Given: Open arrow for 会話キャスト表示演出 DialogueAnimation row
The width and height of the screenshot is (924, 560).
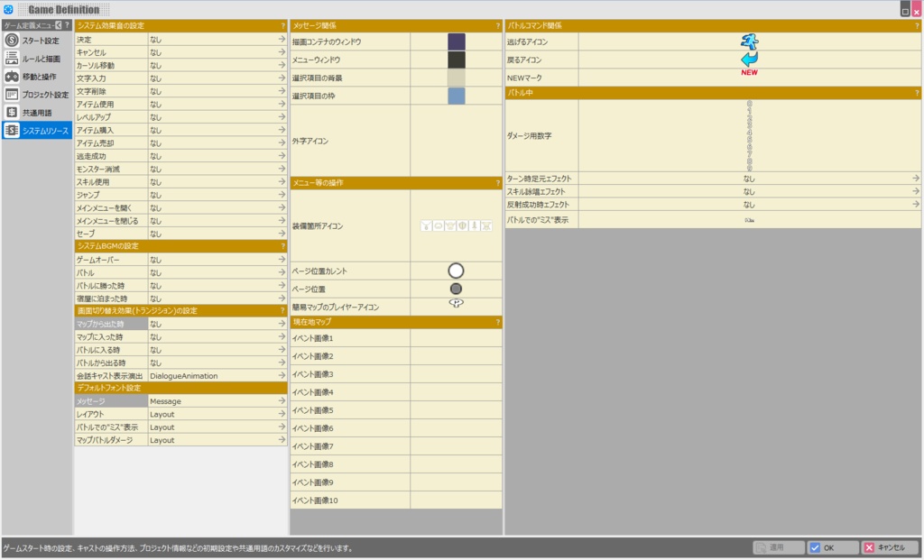Looking at the screenshot, I should [x=282, y=375].
